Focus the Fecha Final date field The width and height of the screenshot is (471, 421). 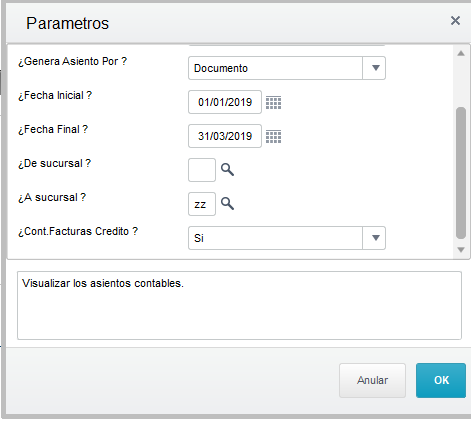[x=225, y=136]
